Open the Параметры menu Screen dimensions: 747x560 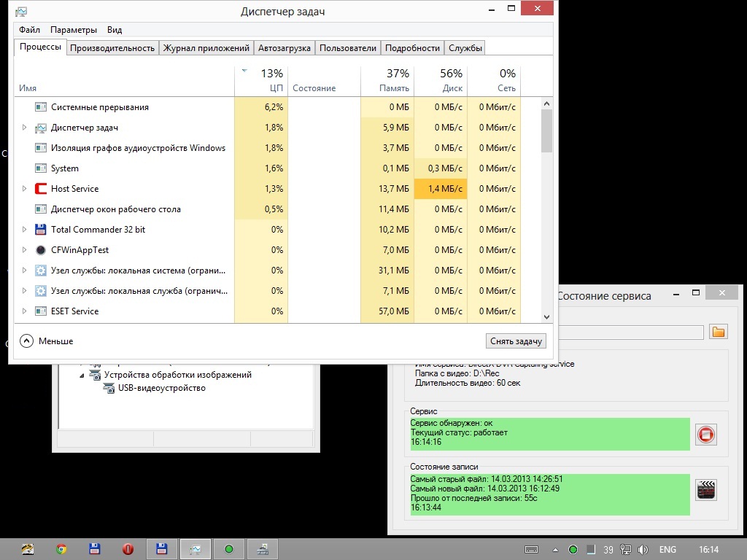coord(73,30)
